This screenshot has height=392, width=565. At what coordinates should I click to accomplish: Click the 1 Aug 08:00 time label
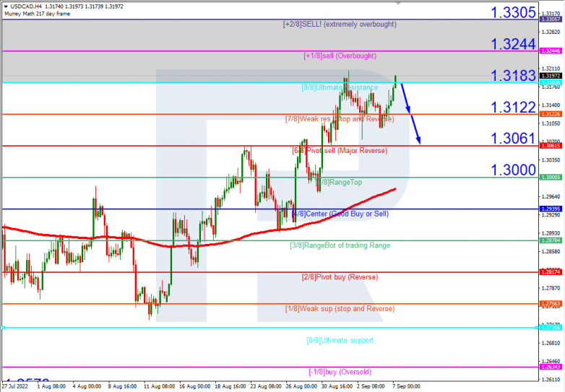tap(51, 387)
